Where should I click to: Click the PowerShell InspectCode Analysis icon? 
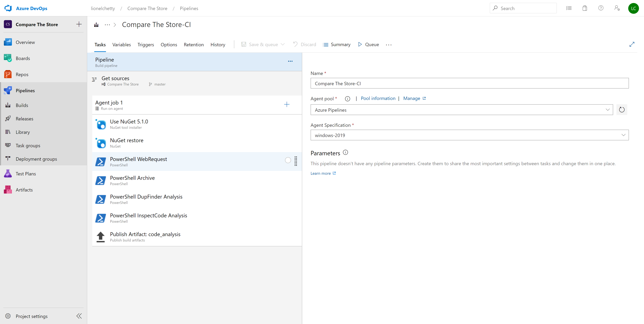pyautogui.click(x=100, y=217)
